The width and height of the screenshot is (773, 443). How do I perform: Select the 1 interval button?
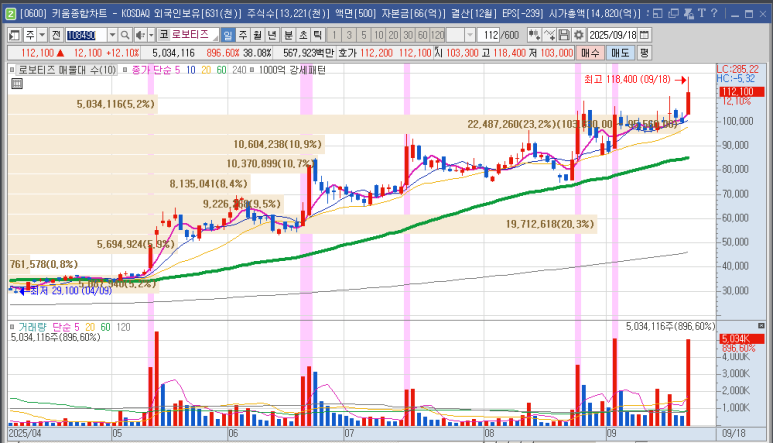click(334, 35)
